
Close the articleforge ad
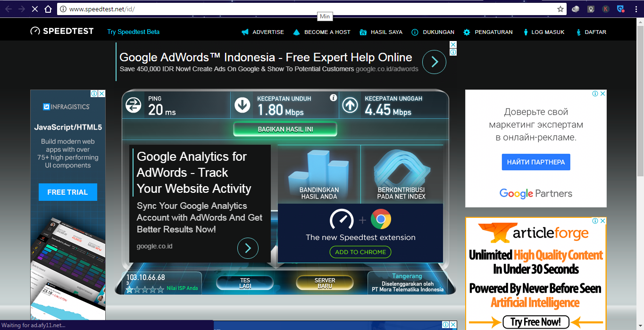[602, 221]
